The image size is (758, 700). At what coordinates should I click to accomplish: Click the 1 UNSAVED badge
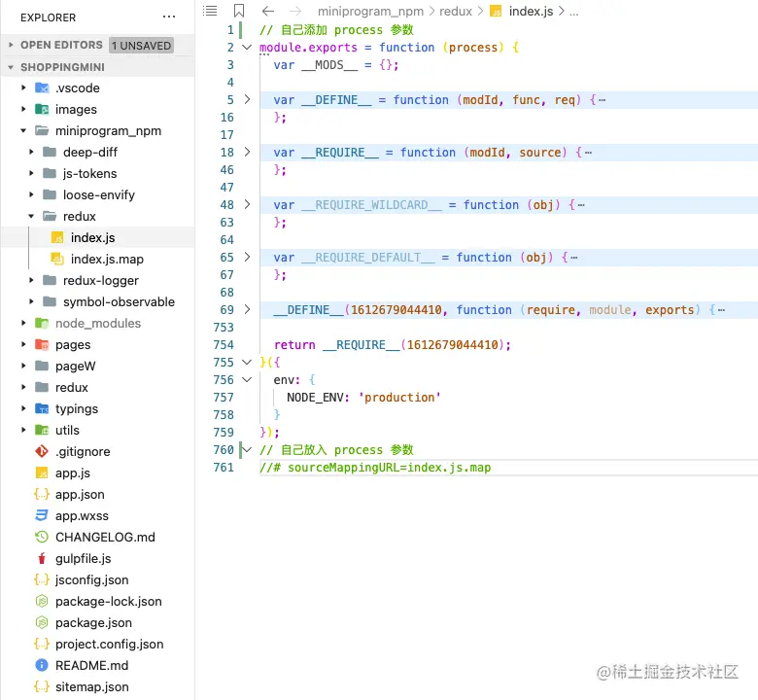pos(141,46)
